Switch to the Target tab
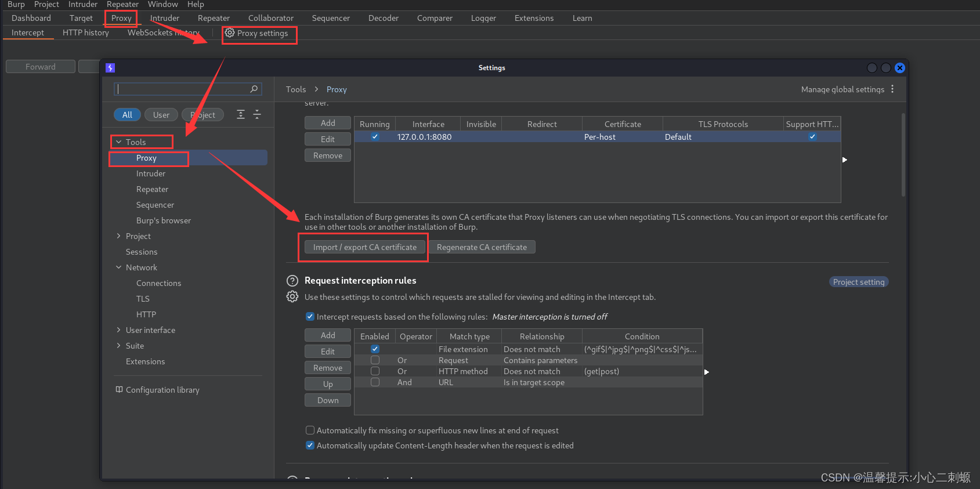 pos(81,18)
